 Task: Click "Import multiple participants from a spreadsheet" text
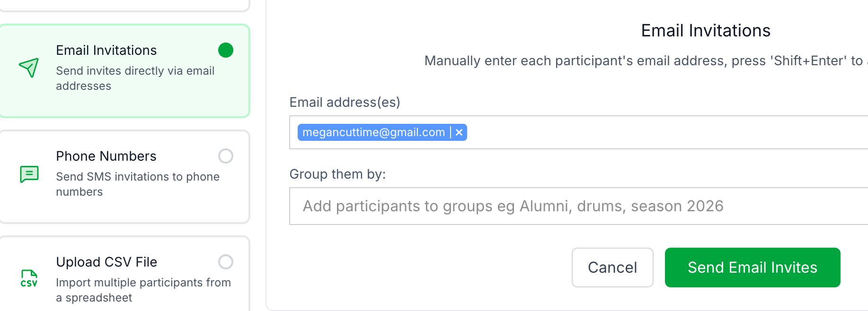(143, 290)
